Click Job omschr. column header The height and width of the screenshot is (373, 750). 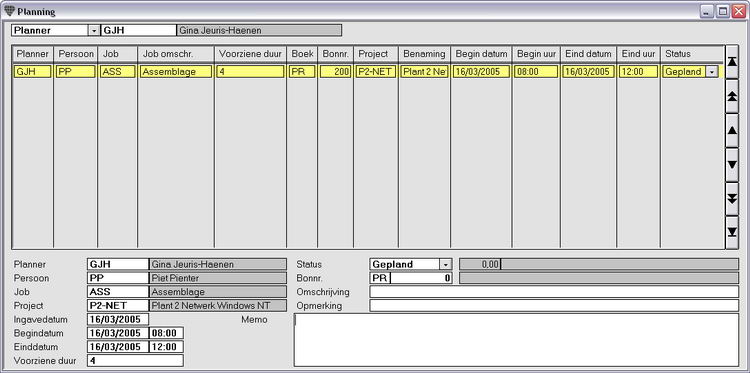pyautogui.click(x=176, y=54)
